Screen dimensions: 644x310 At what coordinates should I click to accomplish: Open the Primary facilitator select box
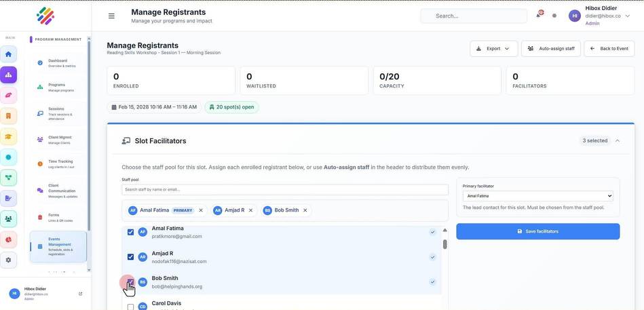538,196
